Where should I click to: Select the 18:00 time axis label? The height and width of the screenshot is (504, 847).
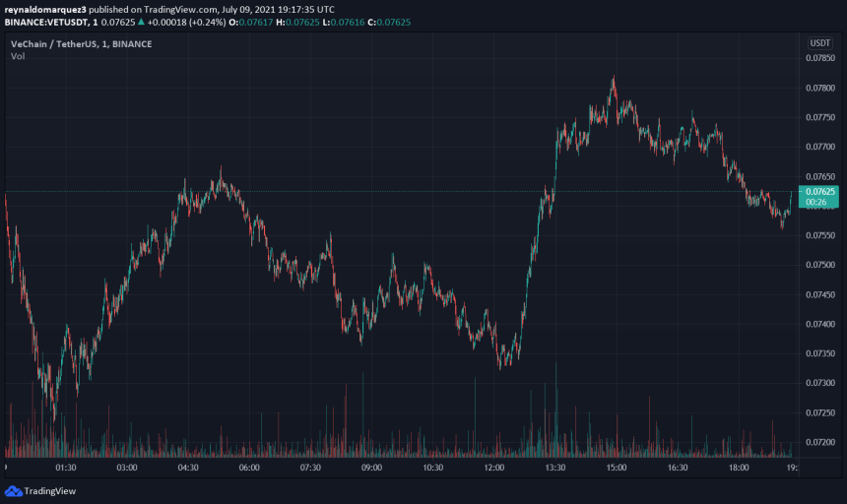(x=739, y=468)
